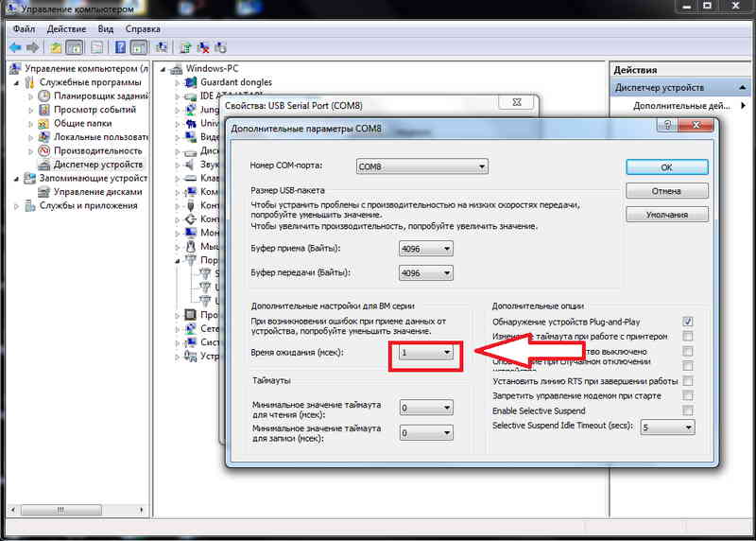The width and height of the screenshot is (756, 541).
Task: Open the Selective Suspend Idle Timeout dropdown
Action: tap(667, 428)
